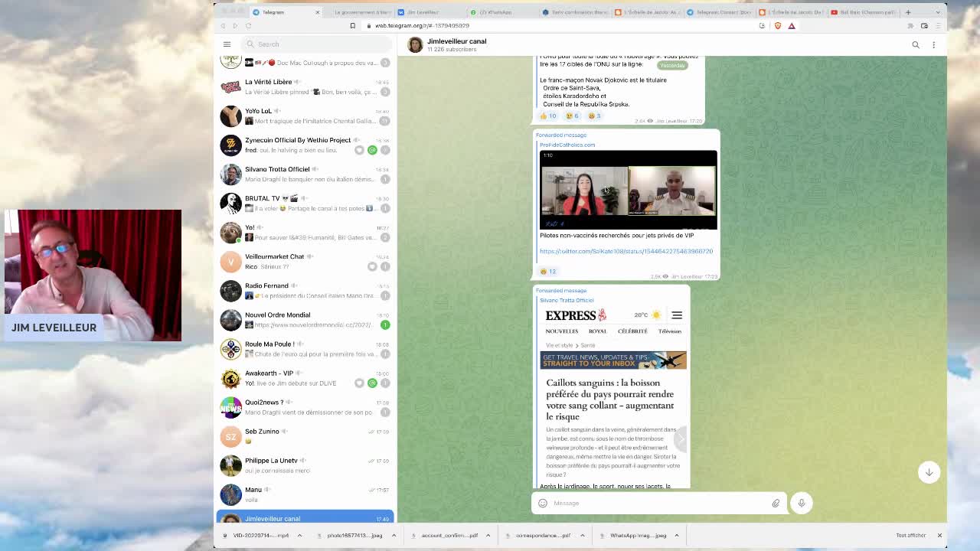
Task: Click Brave Rewards triangle icon
Action: tap(792, 26)
